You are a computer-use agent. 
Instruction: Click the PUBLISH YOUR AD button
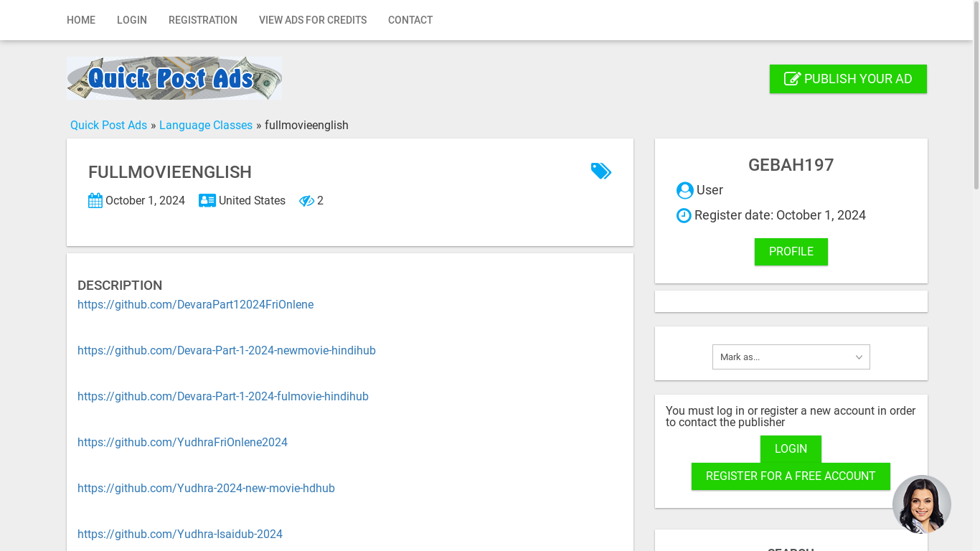click(848, 79)
